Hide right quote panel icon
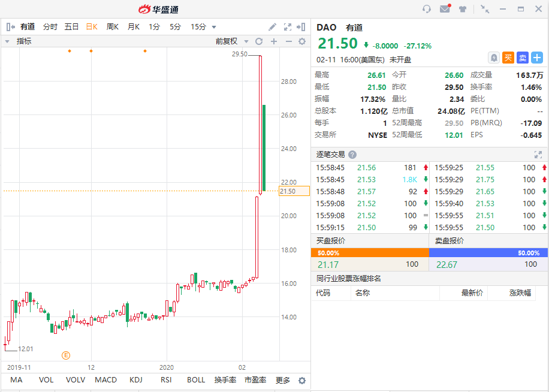 tap(301, 26)
